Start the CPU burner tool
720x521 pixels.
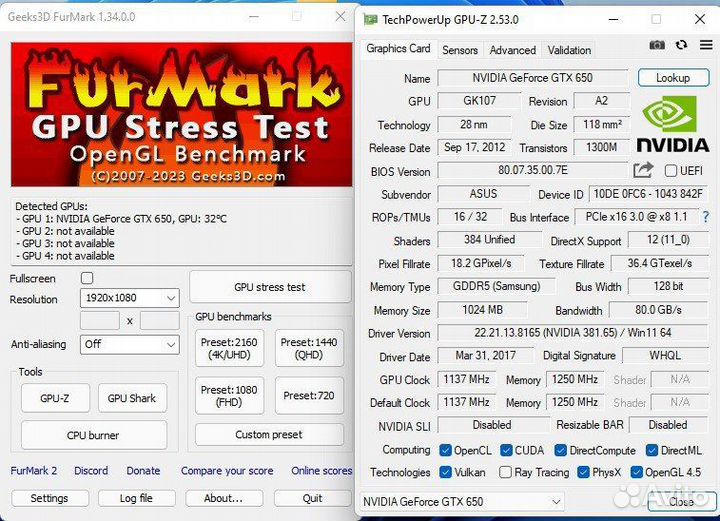click(94, 435)
